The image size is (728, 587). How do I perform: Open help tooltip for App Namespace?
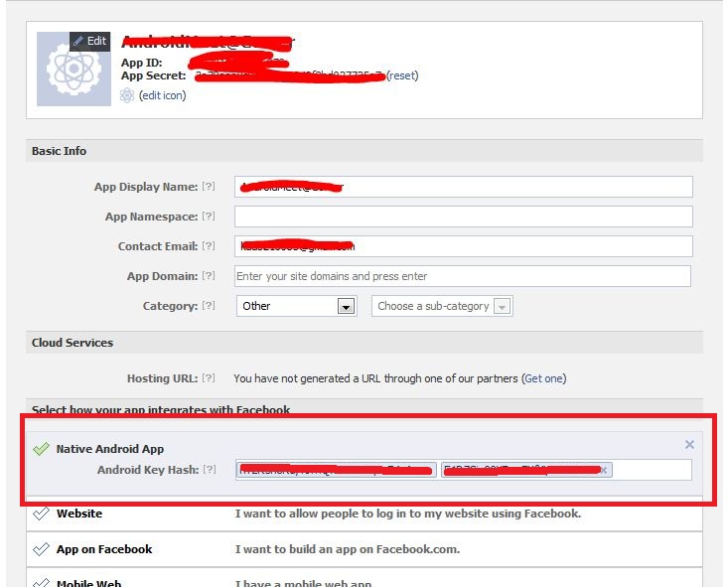(x=209, y=216)
